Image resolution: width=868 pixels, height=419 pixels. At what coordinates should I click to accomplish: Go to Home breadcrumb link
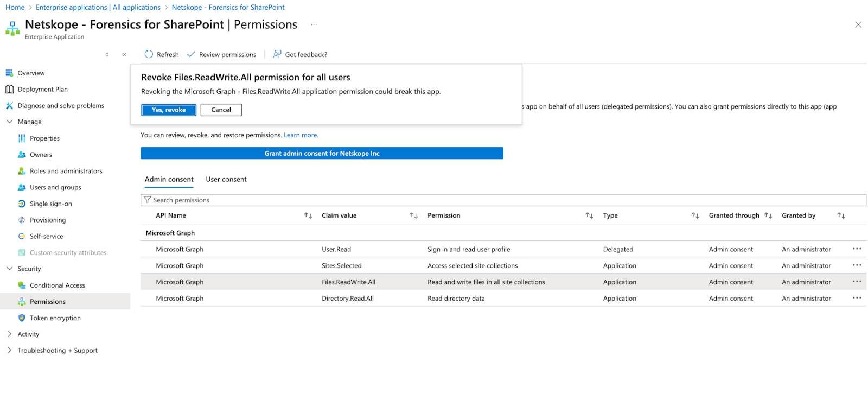click(x=15, y=7)
